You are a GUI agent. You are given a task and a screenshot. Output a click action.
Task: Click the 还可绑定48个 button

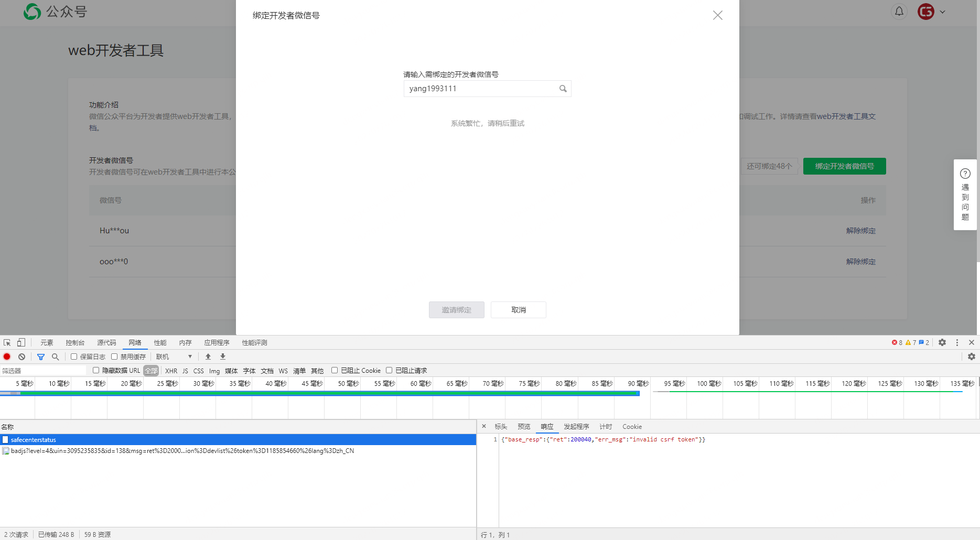pos(769,166)
